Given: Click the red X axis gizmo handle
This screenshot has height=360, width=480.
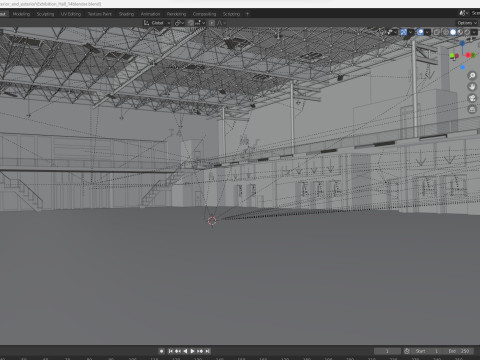Looking at the screenshot, I should [468, 55].
